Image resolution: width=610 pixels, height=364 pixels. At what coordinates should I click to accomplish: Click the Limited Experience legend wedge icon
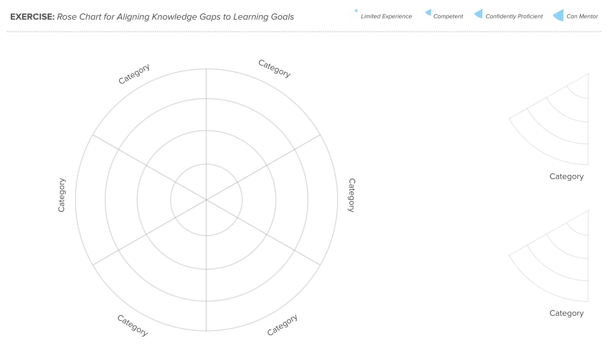click(x=353, y=15)
